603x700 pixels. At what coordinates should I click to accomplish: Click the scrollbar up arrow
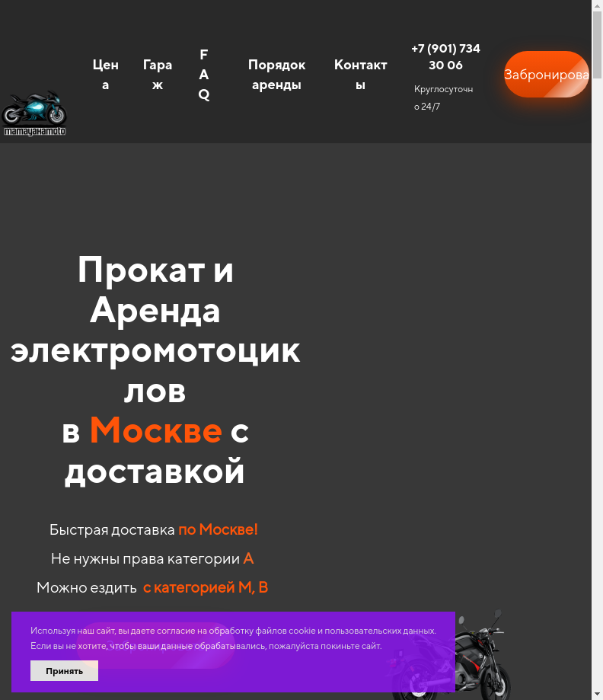pyautogui.click(x=597, y=5)
